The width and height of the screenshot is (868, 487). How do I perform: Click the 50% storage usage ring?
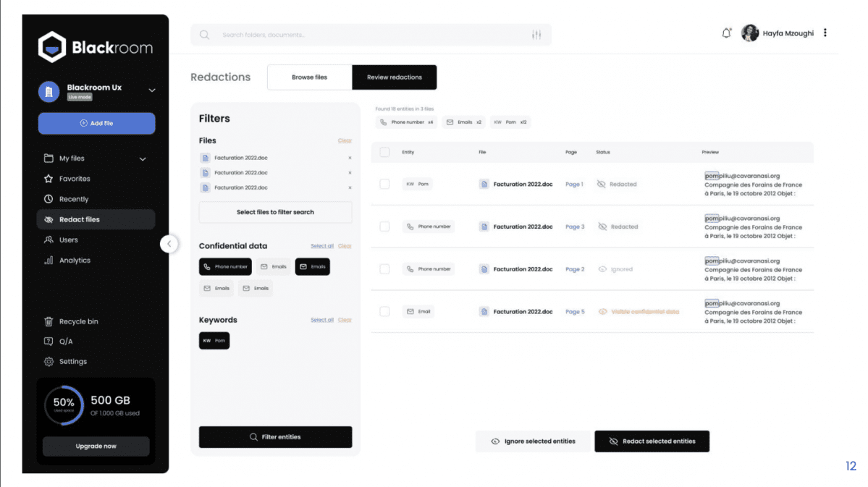click(x=64, y=405)
